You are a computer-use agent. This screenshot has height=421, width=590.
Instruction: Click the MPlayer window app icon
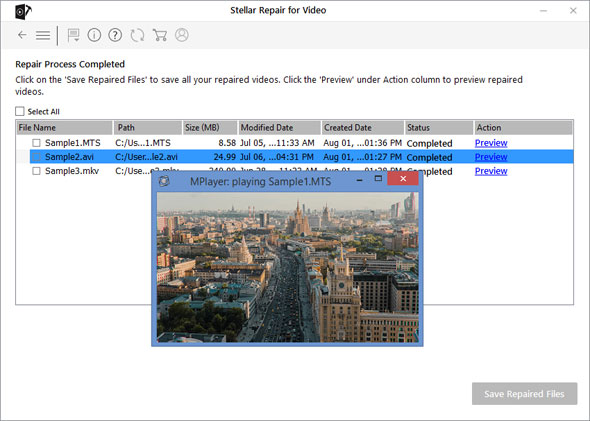pyautogui.click(x=164, y=181)
